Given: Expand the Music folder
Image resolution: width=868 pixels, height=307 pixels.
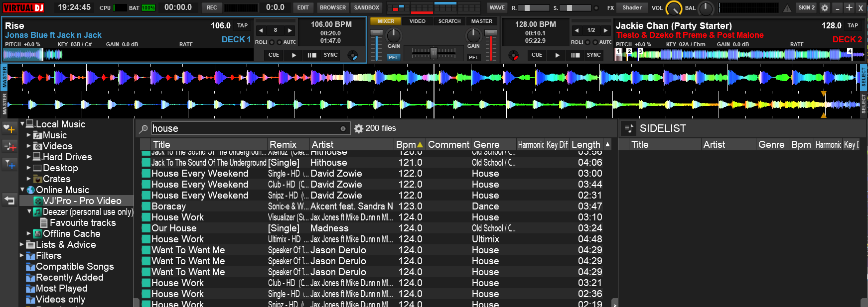Looking at the screenshot, I should [x=29, y=135].
